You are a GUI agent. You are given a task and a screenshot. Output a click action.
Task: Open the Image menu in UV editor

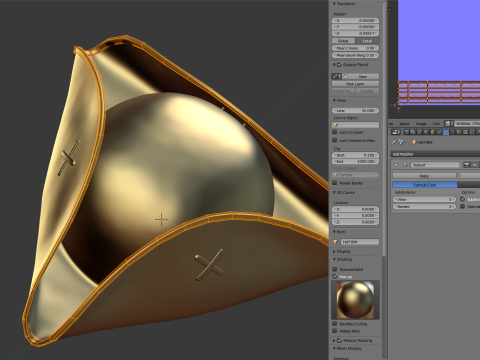tap(421, 124)
